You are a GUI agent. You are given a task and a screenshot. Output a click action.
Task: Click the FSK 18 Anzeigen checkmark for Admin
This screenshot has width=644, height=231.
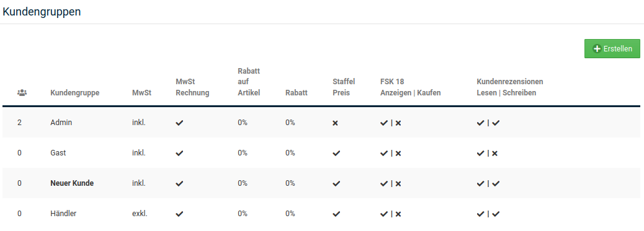pyautogui.click(x=384, y=123)
